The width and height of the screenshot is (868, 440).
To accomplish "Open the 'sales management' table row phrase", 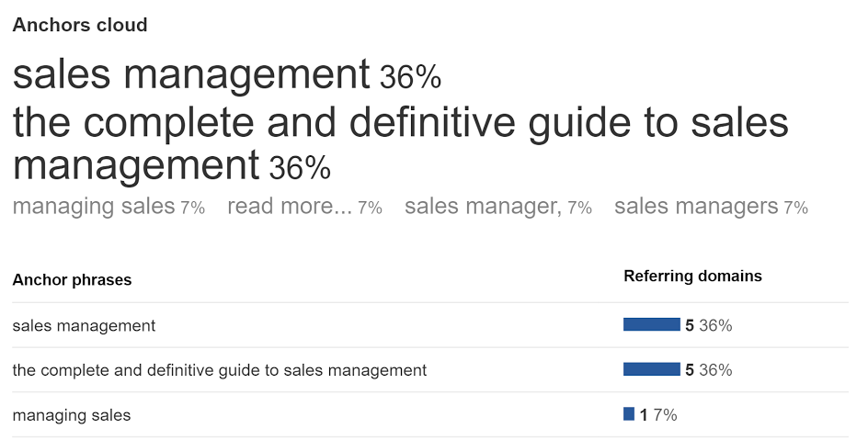I will pos(84,325).
